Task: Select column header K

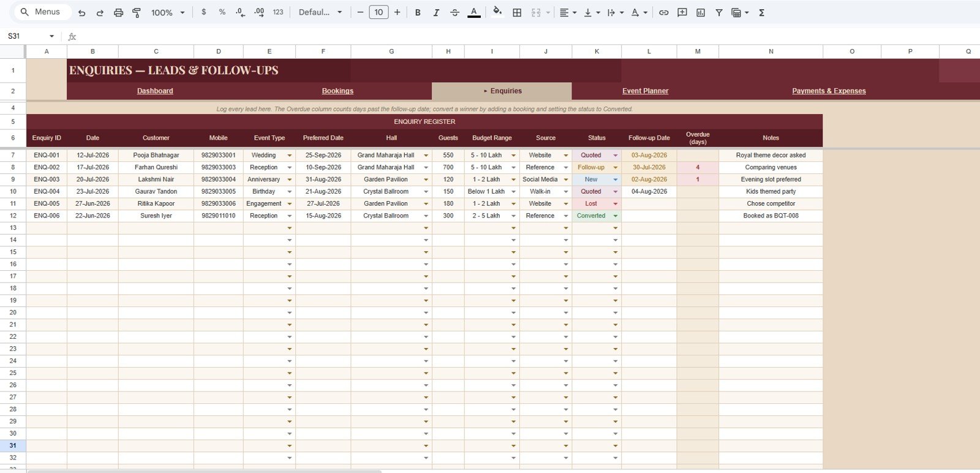Action: pos(597,51)
